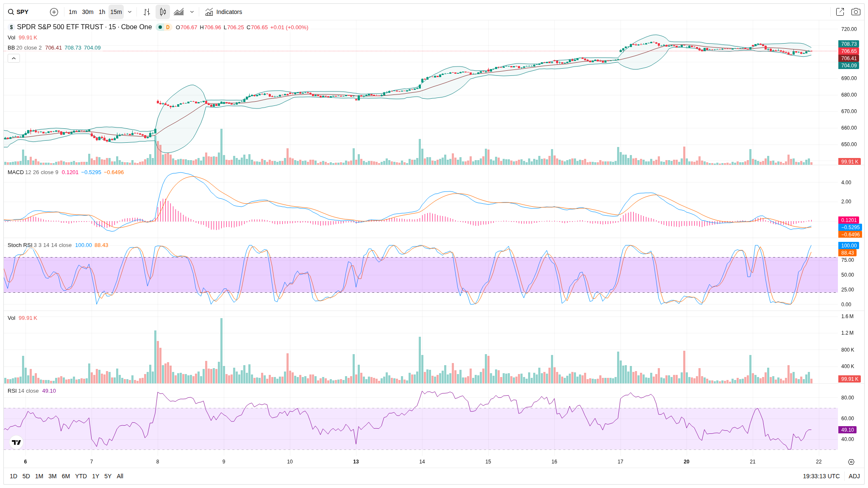Click the compare/add symbol plus icon
This screenshot has height=488, width=868.
pyautogui.click(x=54, y=12)
